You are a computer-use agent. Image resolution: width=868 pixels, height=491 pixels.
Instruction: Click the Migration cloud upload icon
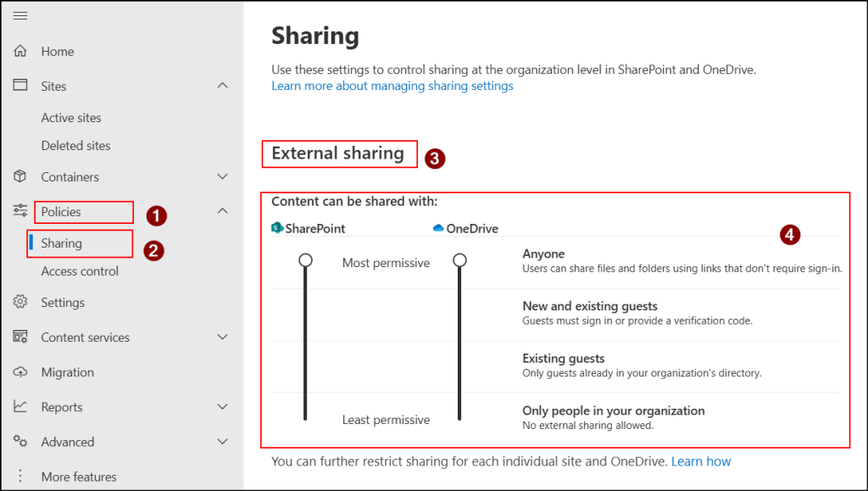(20, 372)
